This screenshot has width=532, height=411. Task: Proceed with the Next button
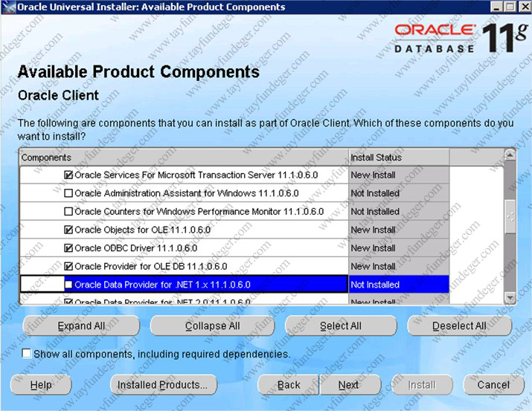pyautogui.click(x=350, y=385)
